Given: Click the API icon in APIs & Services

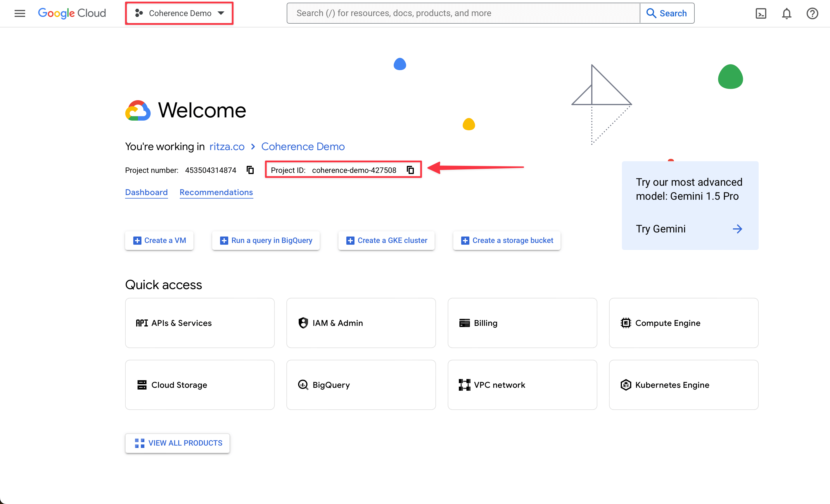Looking at the screenshot, I should point(142,323).
